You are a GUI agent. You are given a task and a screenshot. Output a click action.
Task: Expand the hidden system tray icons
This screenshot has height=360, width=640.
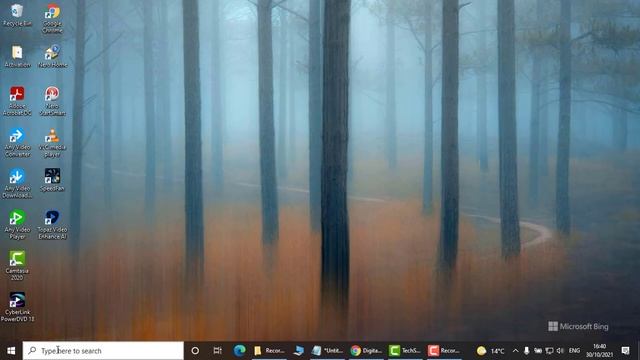515,351
